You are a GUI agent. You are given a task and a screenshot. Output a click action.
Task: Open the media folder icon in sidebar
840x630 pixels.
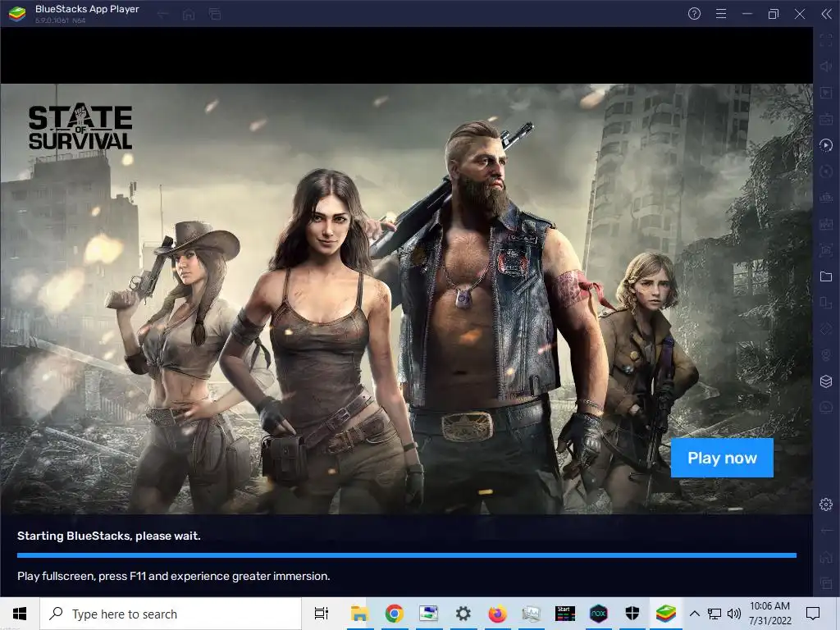[825, 276]
